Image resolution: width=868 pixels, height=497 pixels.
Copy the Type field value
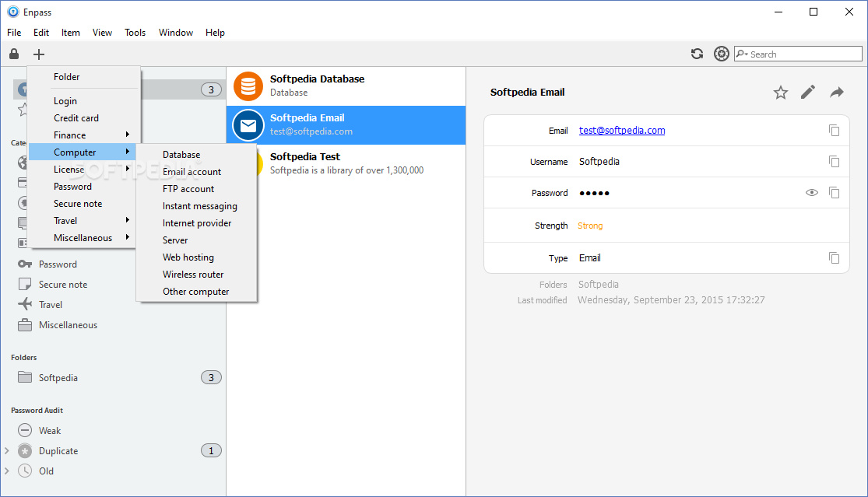click(x=834, y=257)
